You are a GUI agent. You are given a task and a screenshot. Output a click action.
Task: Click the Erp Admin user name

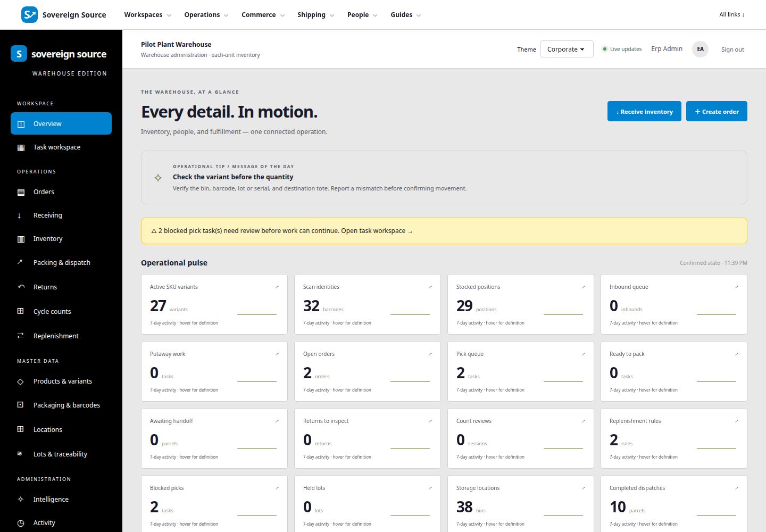[x=667, y=49]
